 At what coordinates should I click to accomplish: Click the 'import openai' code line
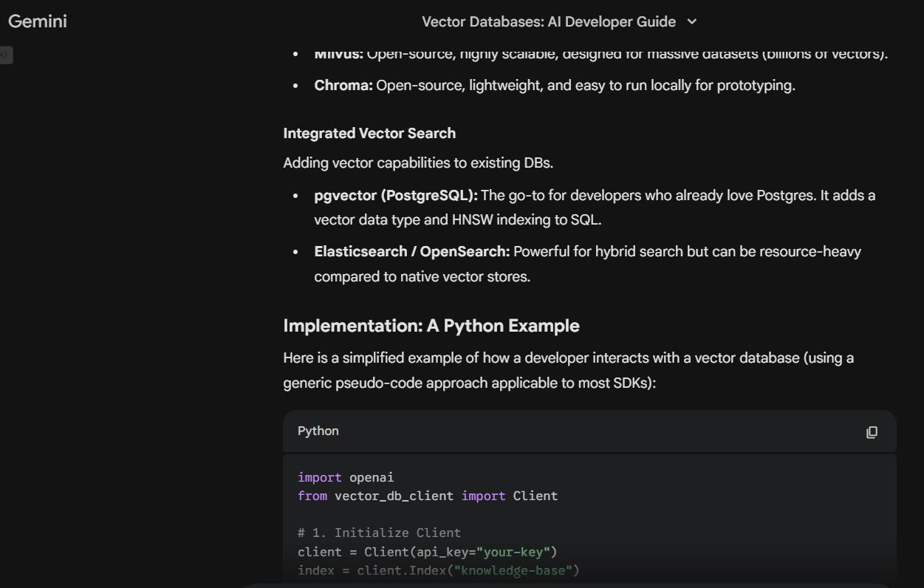coord(346,477)
